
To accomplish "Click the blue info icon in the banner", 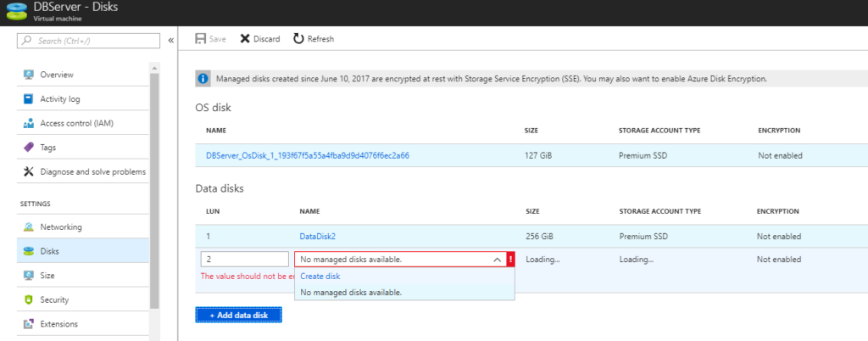I will click(x=203, y=79).
